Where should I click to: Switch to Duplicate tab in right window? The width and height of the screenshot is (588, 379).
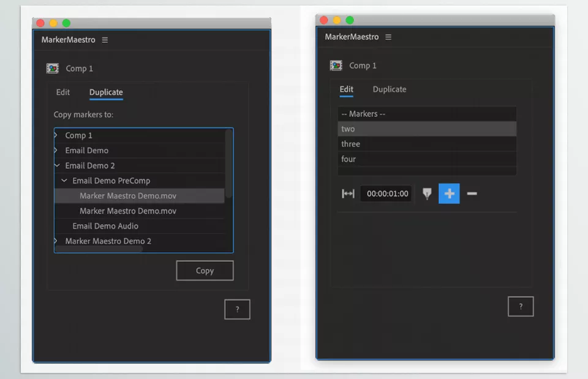pos(390,89)
